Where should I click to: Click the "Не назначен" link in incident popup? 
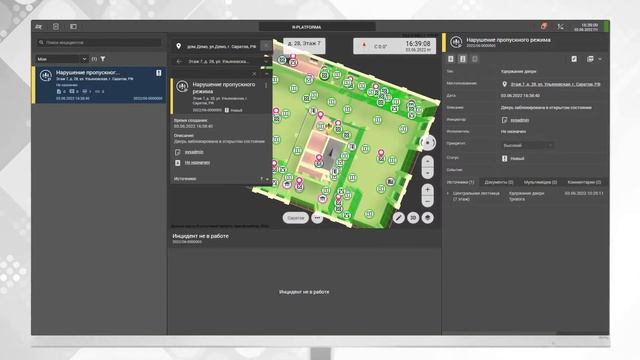click(x=197, y=162)
